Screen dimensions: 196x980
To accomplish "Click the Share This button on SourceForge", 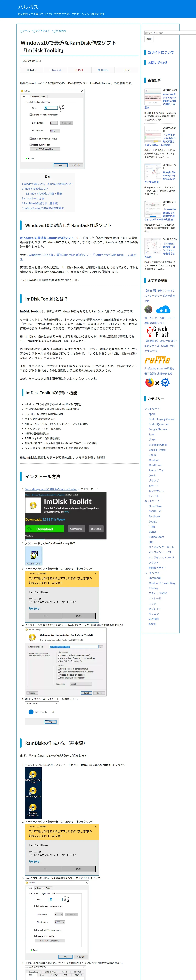I will pyautogui.click(x=96, y=529).
